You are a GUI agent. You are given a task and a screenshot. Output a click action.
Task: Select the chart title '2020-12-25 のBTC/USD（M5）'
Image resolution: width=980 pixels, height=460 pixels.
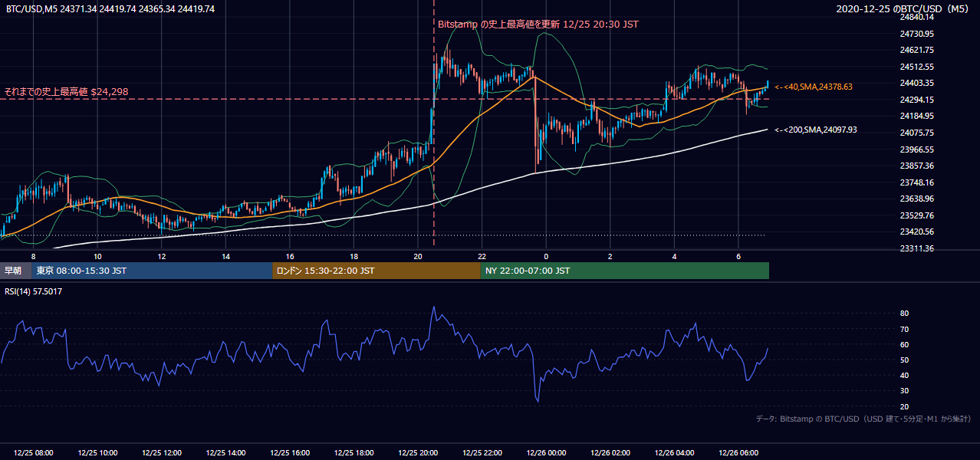906,8
